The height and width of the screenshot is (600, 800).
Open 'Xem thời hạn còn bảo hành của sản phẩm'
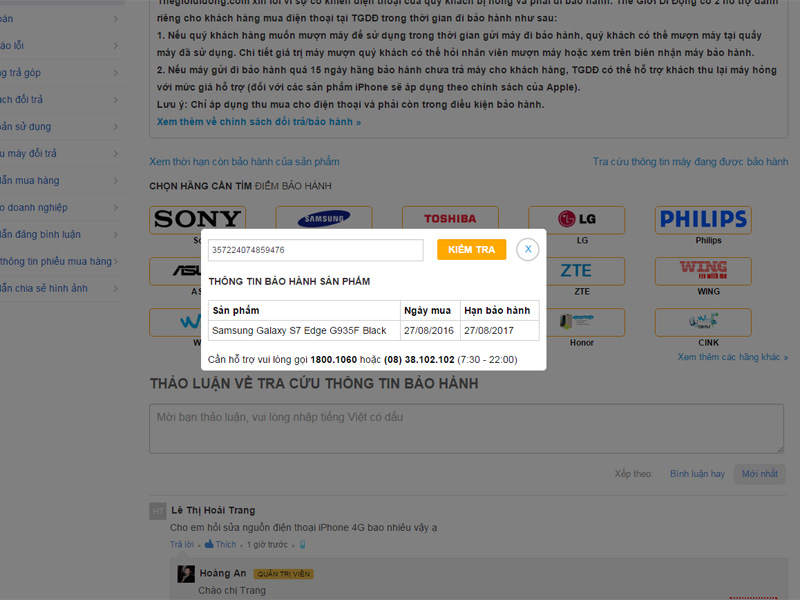click(x=244, y=162)
